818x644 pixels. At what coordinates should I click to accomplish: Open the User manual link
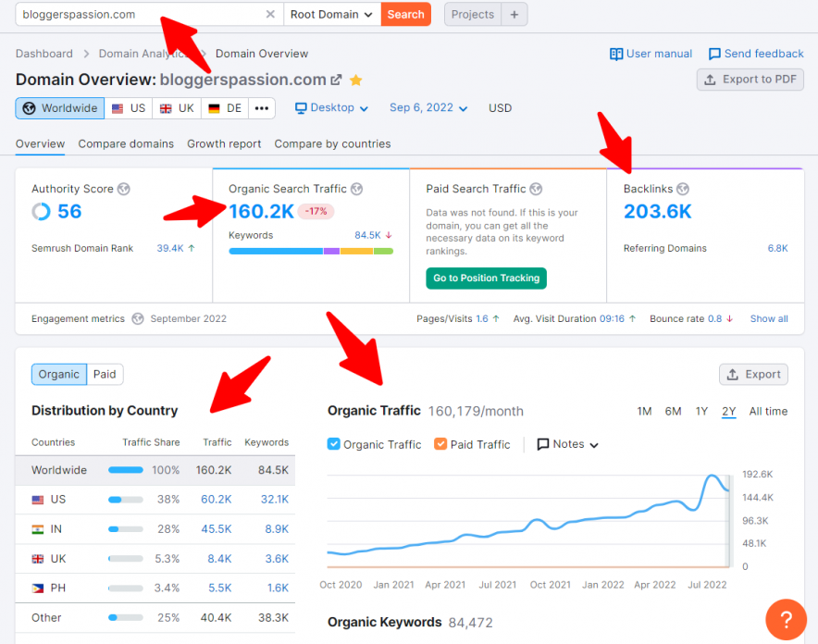(x=651, y=54)
